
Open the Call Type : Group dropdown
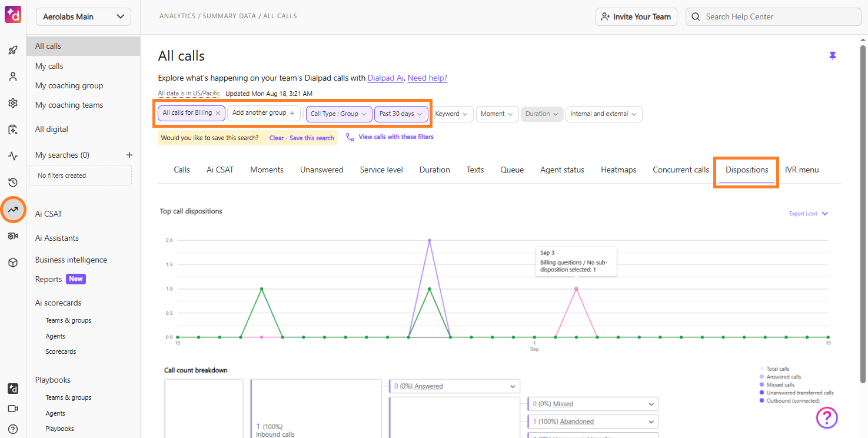[338, 114]
